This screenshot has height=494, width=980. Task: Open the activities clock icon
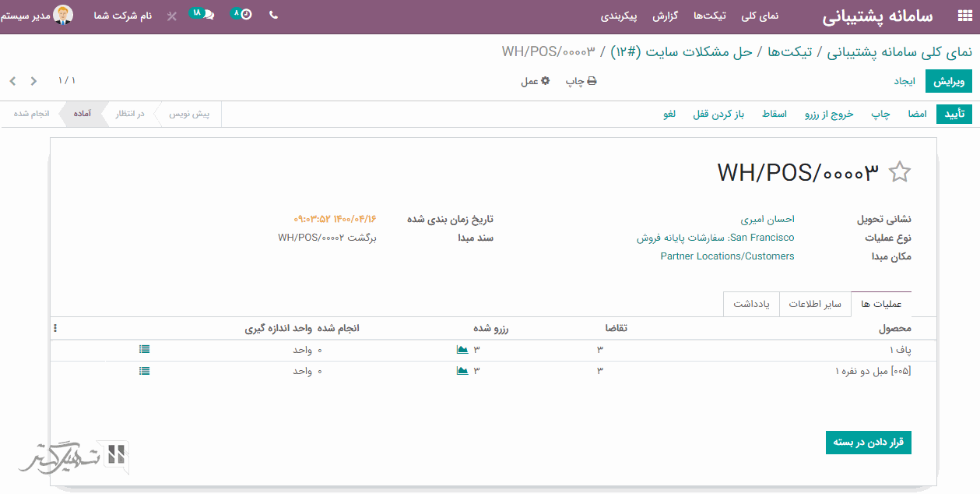click(x=246, y=15)
